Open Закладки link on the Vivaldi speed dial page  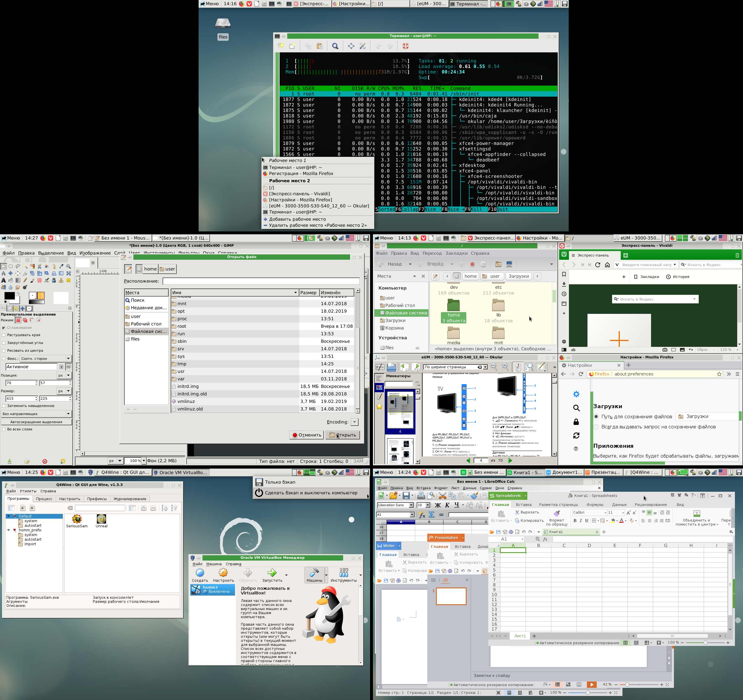[x=646, y=277]
